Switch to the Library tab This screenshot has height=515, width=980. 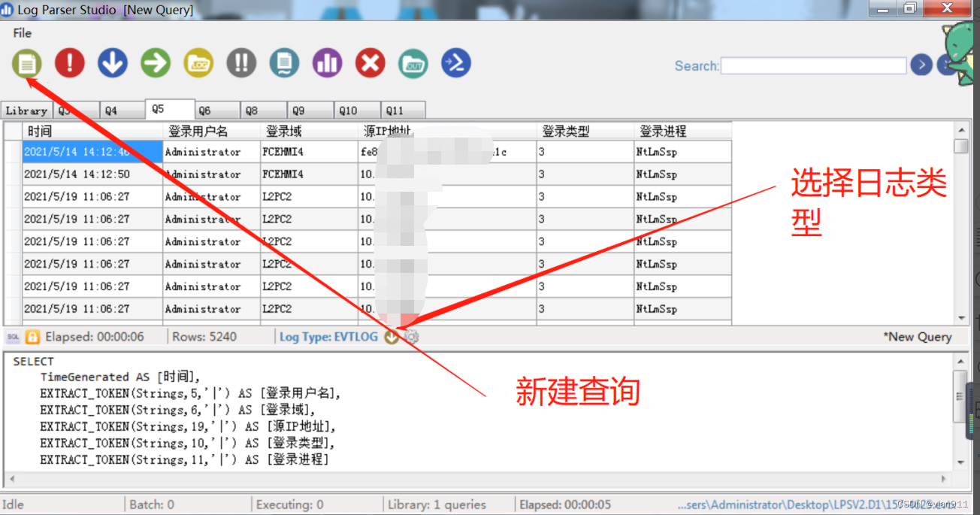pos(26,111)
